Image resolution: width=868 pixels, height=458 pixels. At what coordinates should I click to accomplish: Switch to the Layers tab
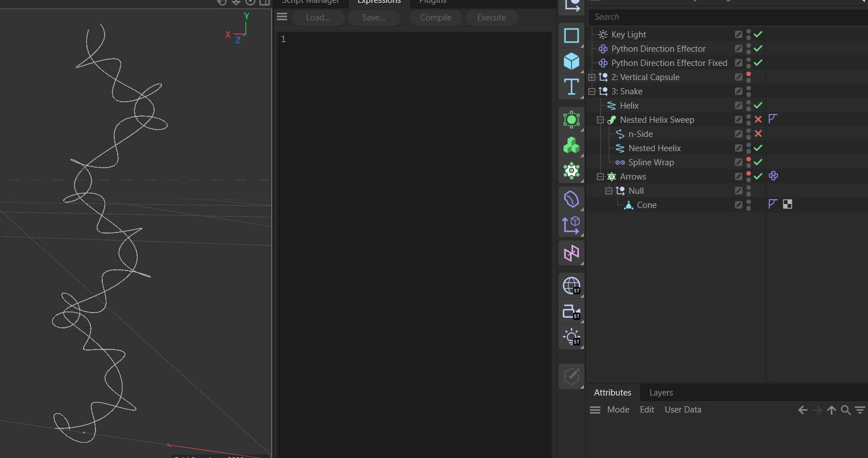tap(661, 393)
